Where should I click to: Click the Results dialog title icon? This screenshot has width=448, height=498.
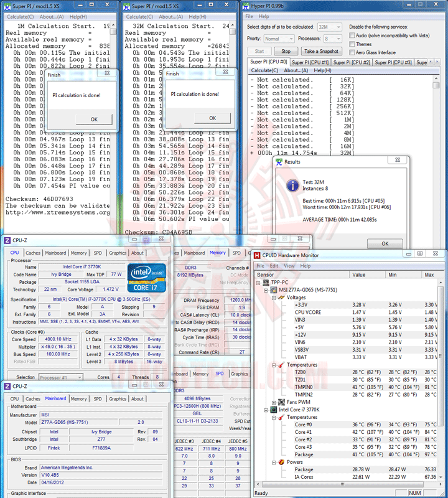(x=279, y=162)
